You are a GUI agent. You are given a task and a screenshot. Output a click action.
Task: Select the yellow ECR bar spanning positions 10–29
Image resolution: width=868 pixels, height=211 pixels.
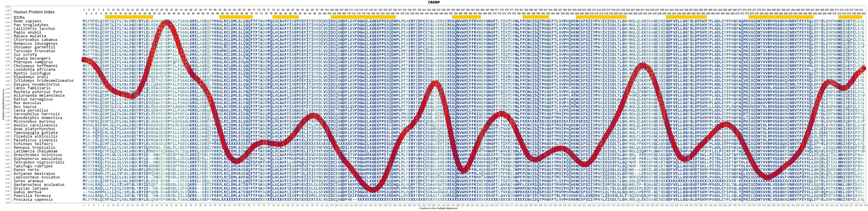pyautogui.click(x=129, y=17)
